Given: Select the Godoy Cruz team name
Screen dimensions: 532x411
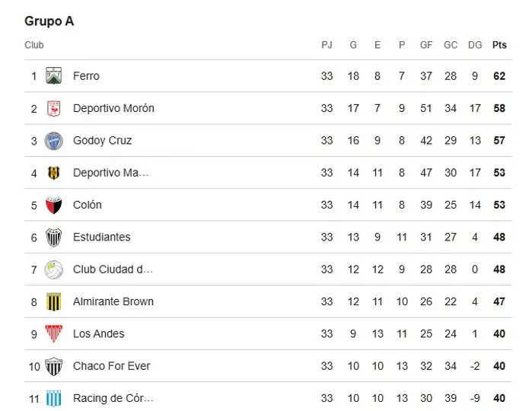Looking at the screenshot, I should pos(103,141).
